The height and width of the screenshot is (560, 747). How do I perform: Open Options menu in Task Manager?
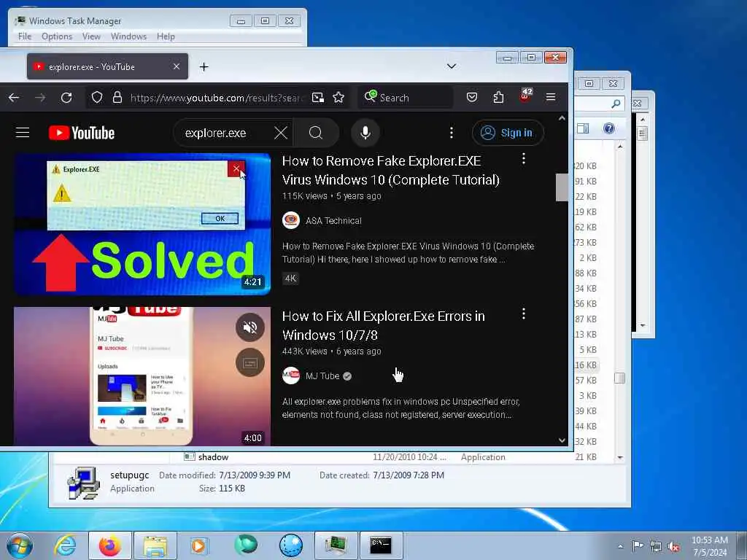(x=57, y=36)
